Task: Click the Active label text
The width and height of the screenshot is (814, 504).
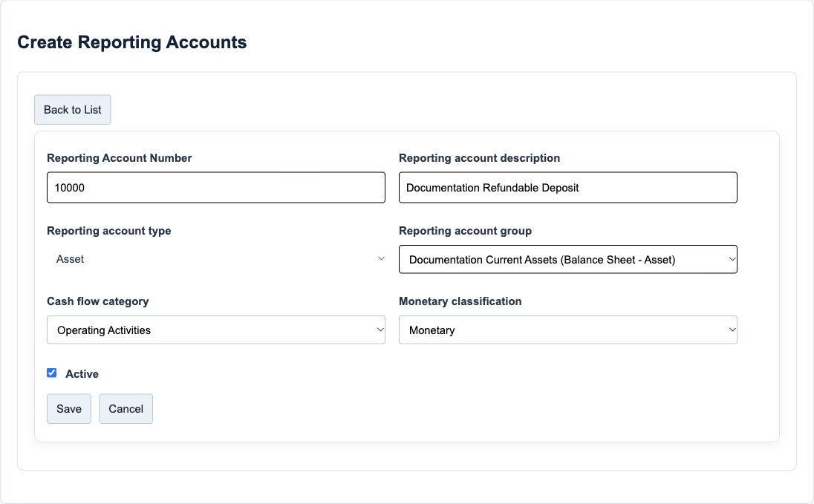Action: point(82,373)
